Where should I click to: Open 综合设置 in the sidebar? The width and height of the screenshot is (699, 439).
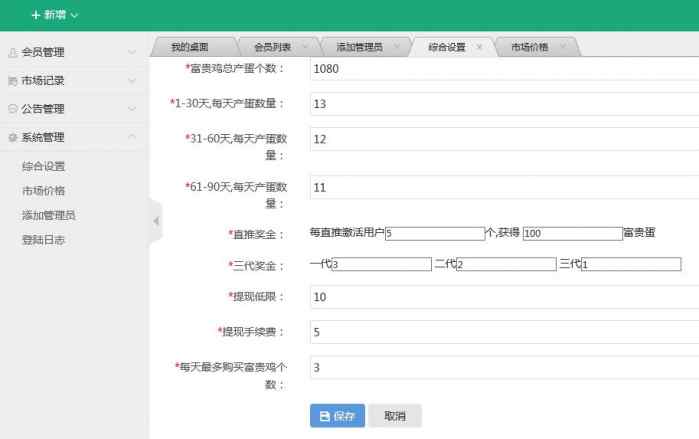pos(43,166)
